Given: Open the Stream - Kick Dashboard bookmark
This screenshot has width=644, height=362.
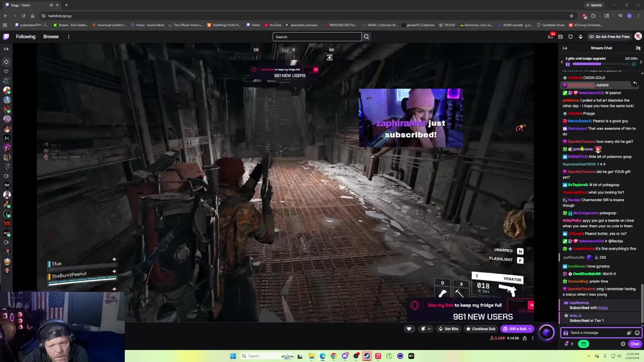Looking at the screenshot, I should pyautogui.click(x=69, y=25).
